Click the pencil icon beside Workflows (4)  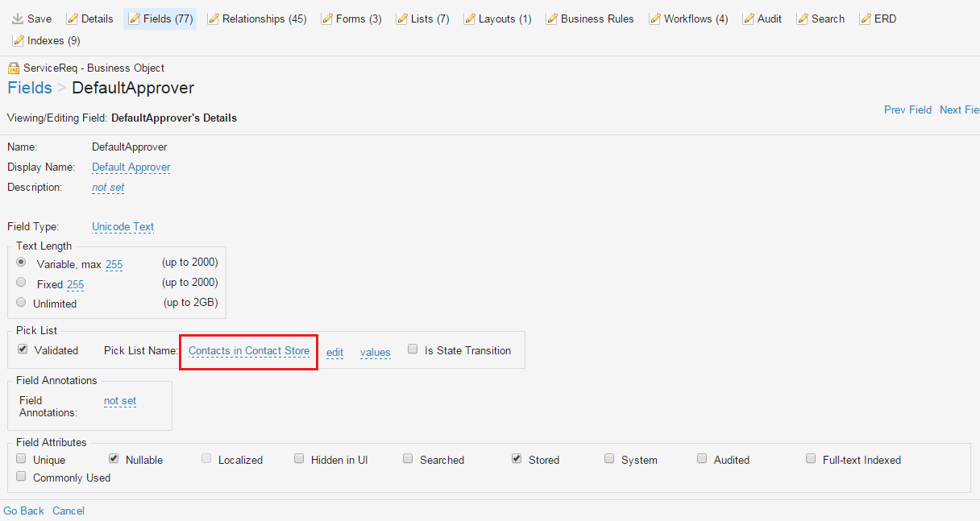pos(654,19)
